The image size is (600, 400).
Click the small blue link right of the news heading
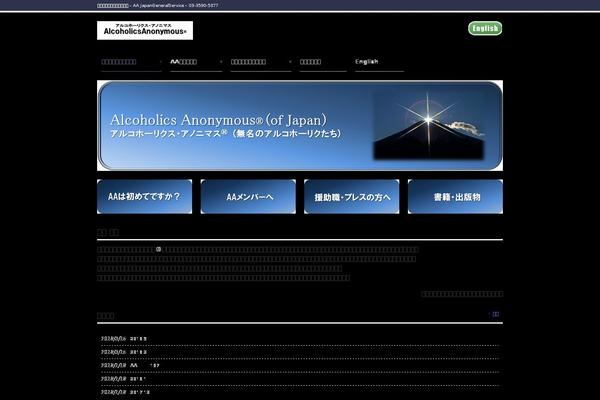pyautogui.click(x=496, y=314)
